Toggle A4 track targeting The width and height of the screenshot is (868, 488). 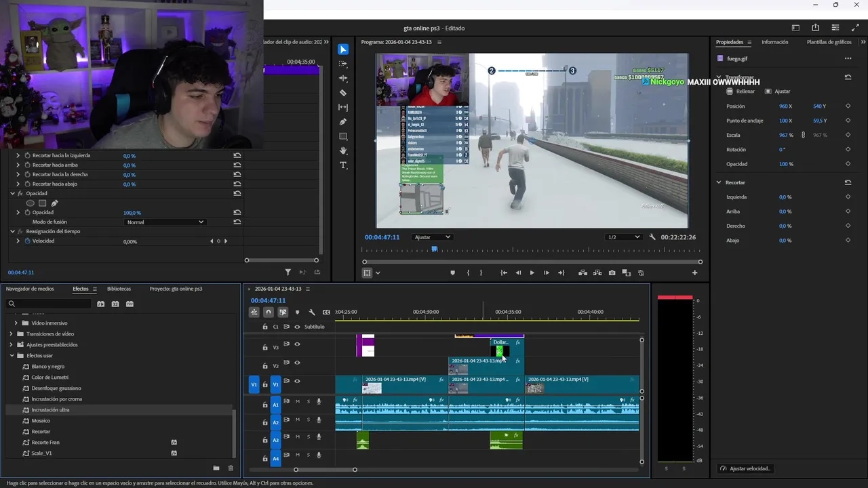pyautogui.click(x=276, y=459)
